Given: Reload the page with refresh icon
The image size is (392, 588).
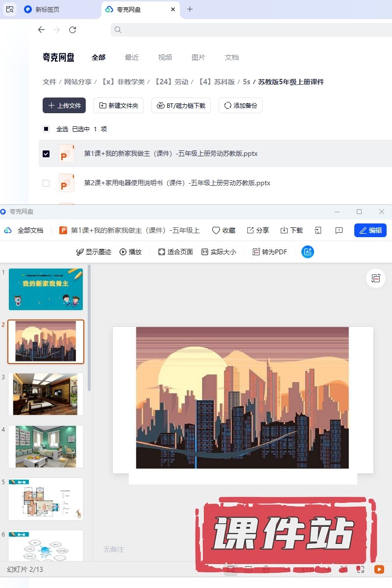Looking at the screenshot, I should click(x=73, y=30).
